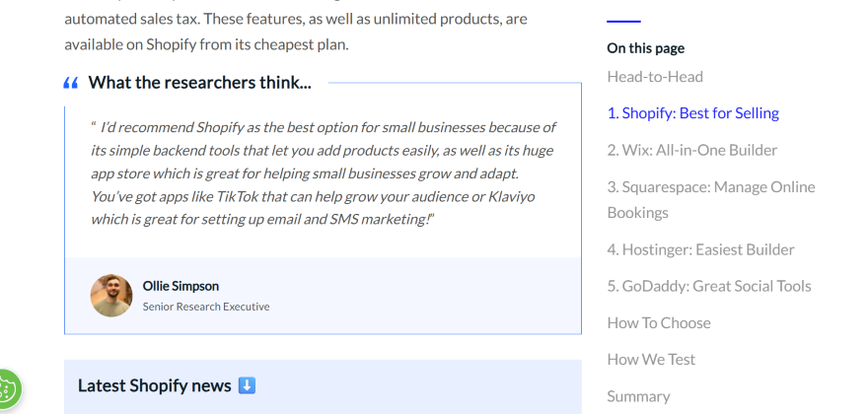Jump to '5. GoDaddy: Great Social Tools'
868x414 pixels.
(x=708, y=286)
